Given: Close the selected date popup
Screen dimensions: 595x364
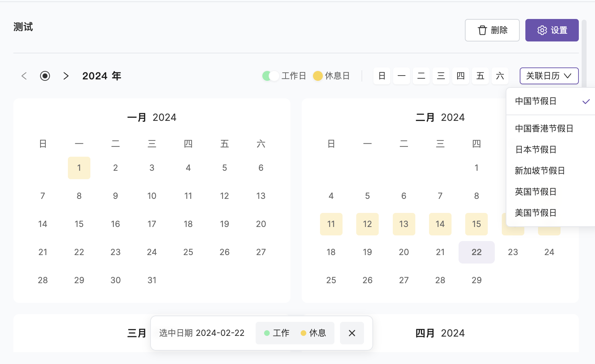Looking at the screenshot, I should point(352,333).
